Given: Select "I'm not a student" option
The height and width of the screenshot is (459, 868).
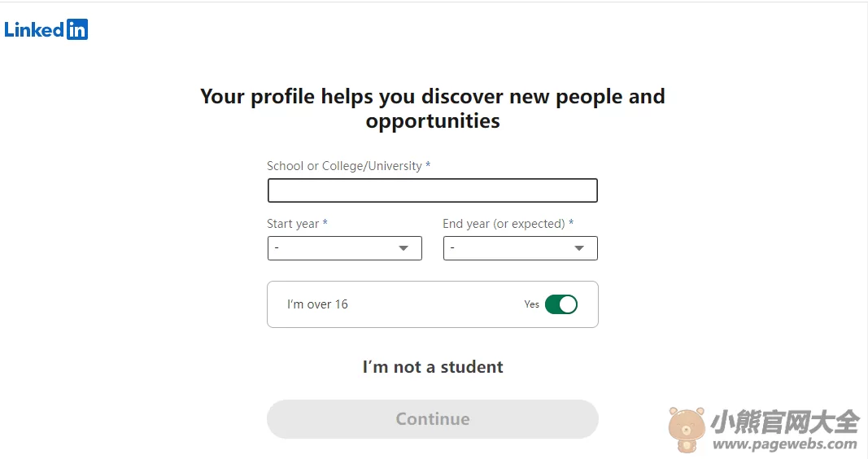Looking at the screenshot, I should coord(433,366).
